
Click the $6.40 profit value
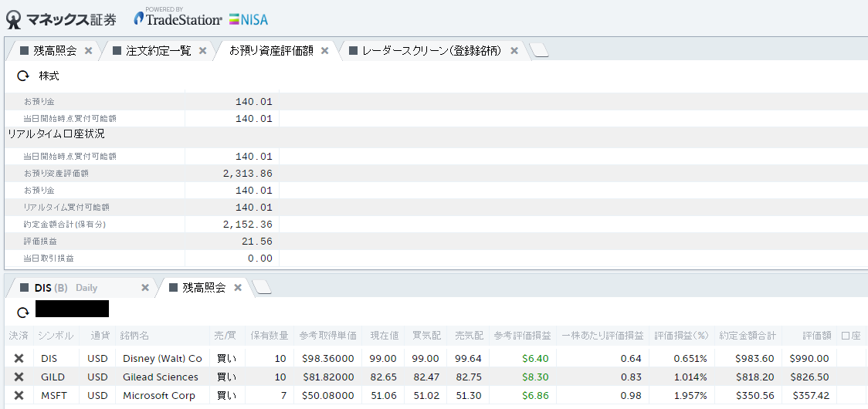click(534, 359)
